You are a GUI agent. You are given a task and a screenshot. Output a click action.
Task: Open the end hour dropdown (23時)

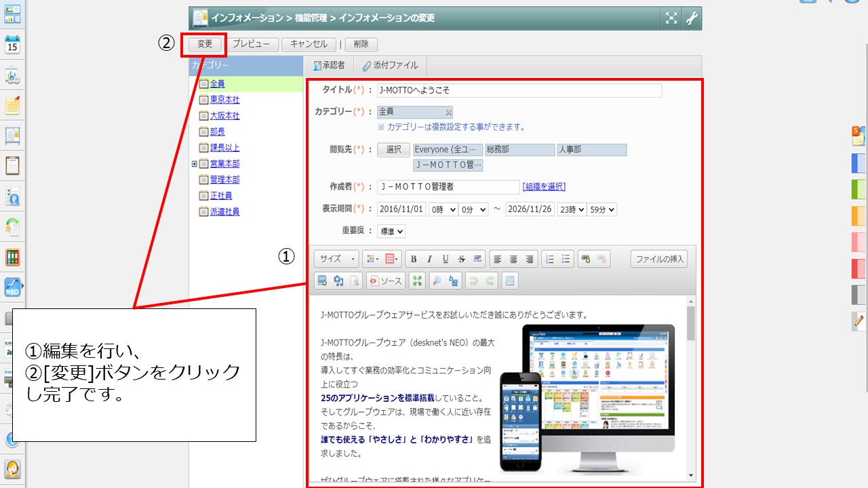(x=571, y=209)
